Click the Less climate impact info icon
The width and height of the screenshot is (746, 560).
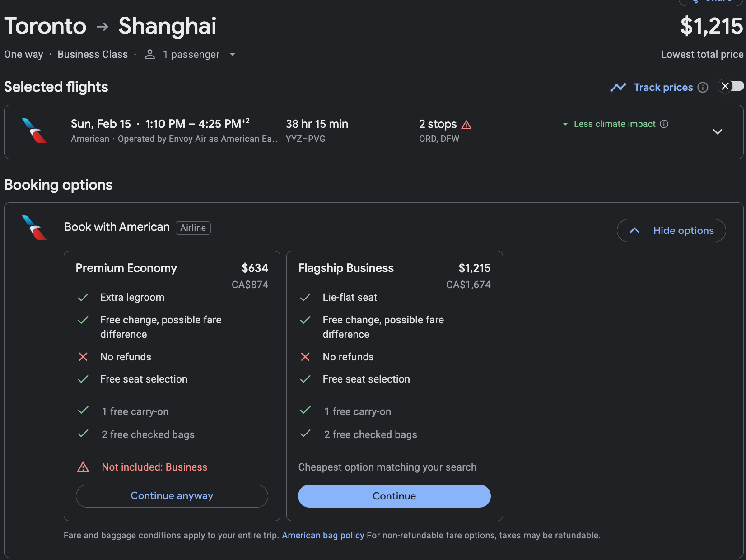664,124
